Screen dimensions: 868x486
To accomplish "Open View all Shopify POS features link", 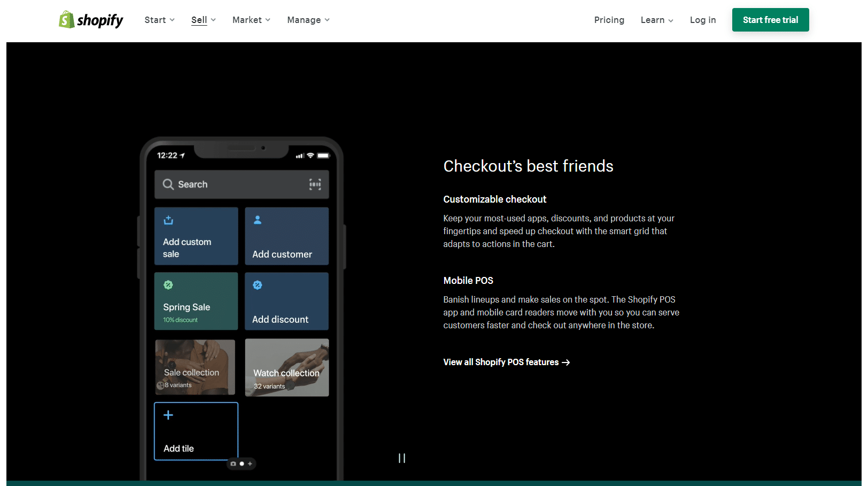I will [506, 362].
